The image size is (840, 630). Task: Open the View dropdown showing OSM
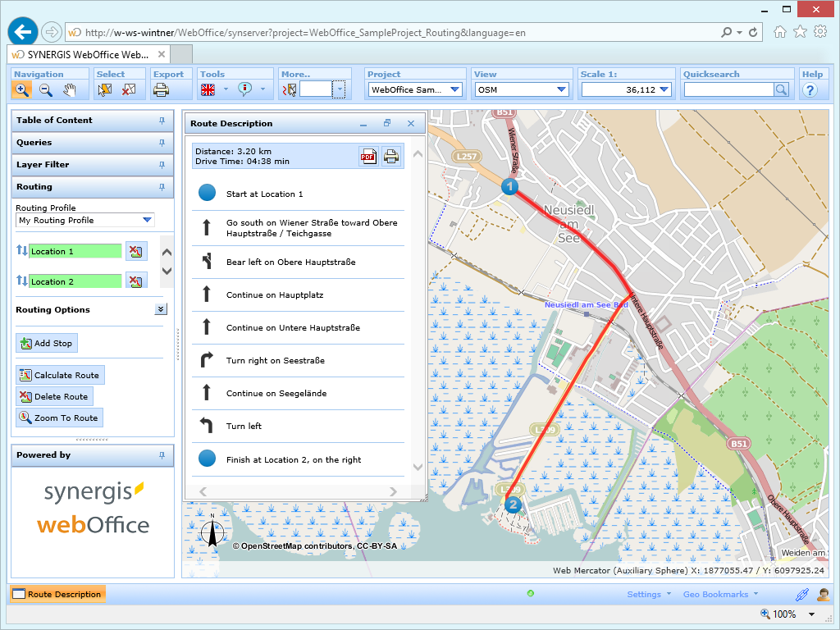point(559,89)
